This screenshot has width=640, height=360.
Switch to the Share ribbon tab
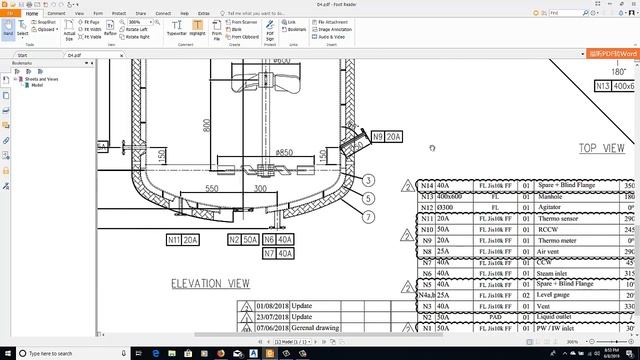pos(141,13)
